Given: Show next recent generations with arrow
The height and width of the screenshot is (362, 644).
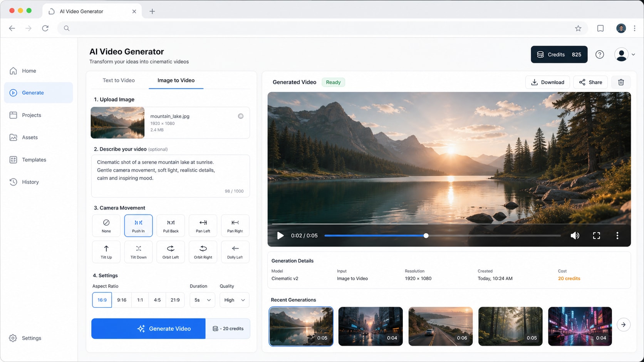Looking at the screenshot, I should coord(624,325).
